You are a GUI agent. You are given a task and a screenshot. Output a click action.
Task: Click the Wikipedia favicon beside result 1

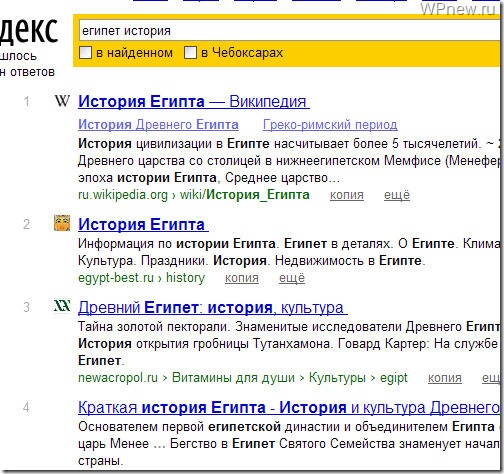[x=62, y=101]
